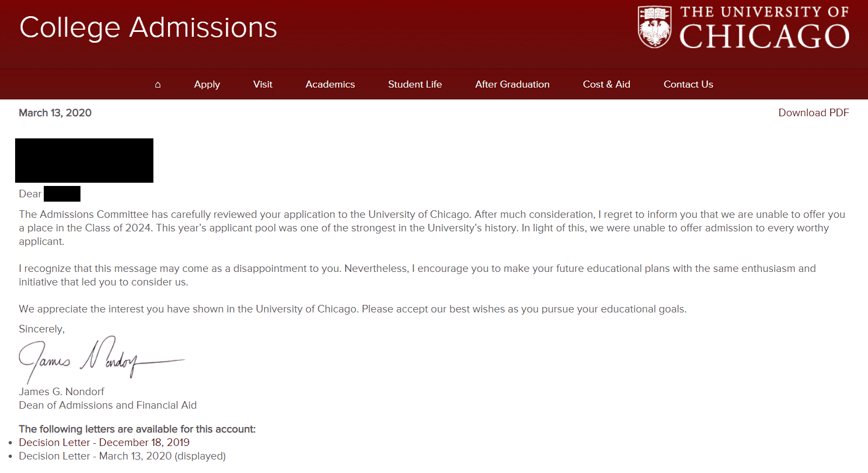
Task: Select After Graduation in navigation
Action: click(512, 84)
